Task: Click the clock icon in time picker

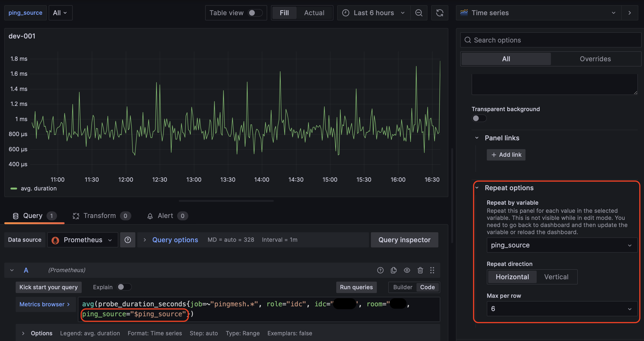Action: click(346, 13)
